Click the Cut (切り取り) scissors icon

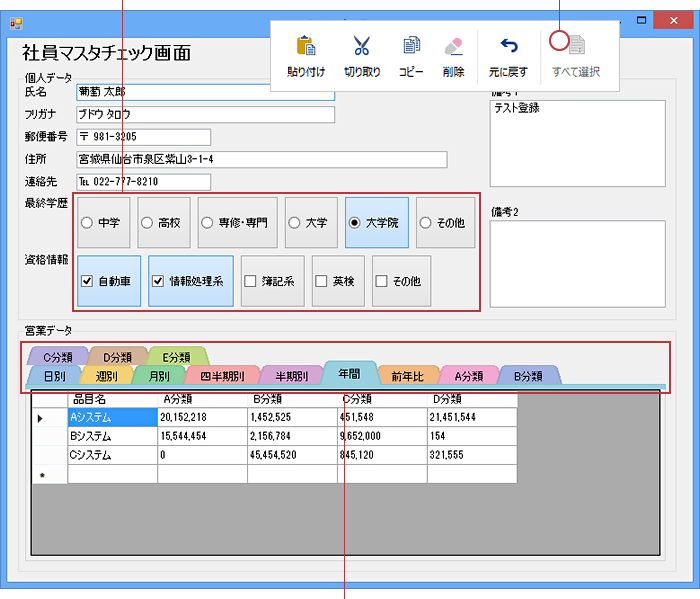[362, 46]
